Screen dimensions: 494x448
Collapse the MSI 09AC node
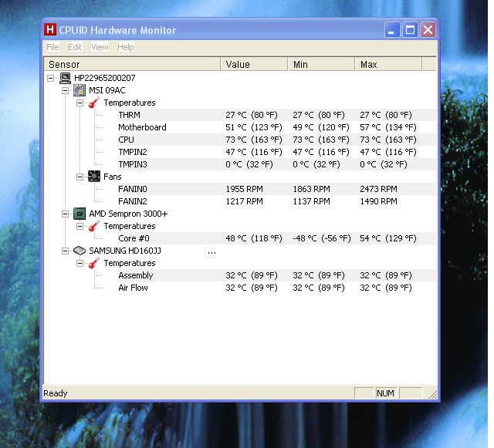(65, 91)
